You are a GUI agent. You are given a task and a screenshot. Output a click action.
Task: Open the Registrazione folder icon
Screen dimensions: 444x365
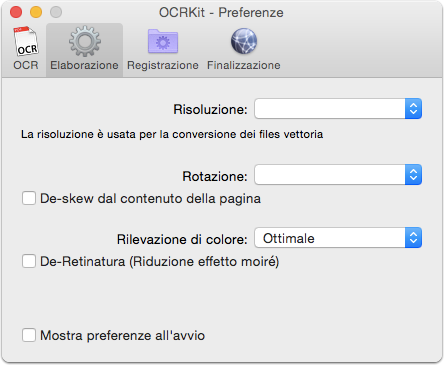click(x=163, y=42)
